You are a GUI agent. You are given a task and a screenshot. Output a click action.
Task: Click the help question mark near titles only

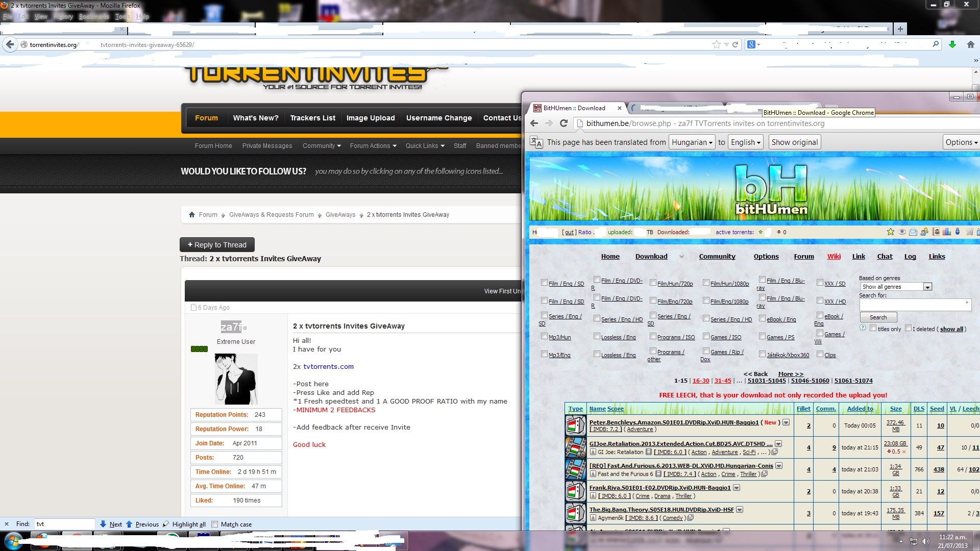[x=863, y=328]
